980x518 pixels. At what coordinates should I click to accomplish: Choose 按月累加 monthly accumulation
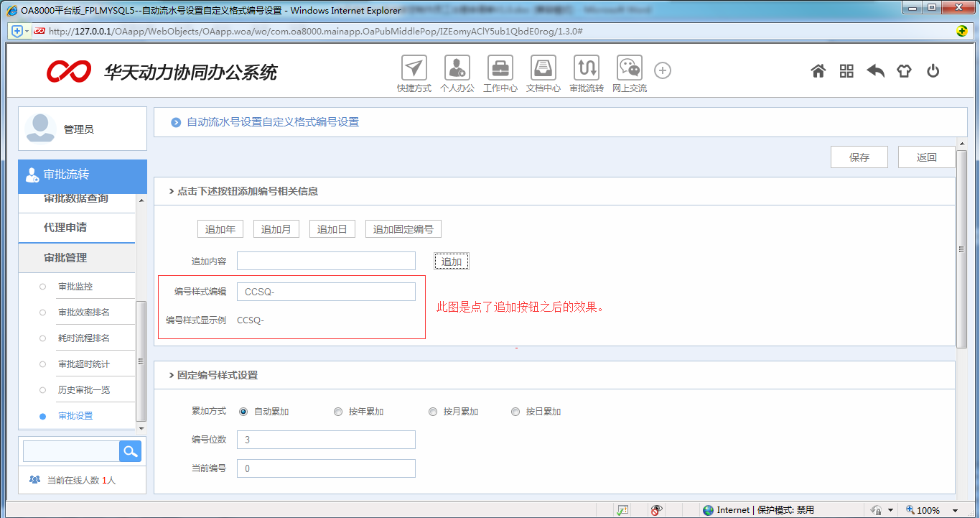click(x=433, y=411)
